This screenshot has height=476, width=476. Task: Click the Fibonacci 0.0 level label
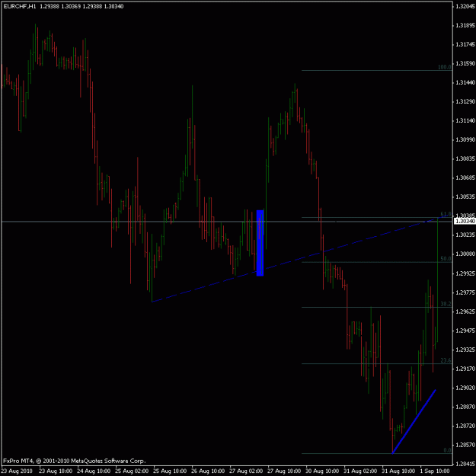click(x=448, y=450)
